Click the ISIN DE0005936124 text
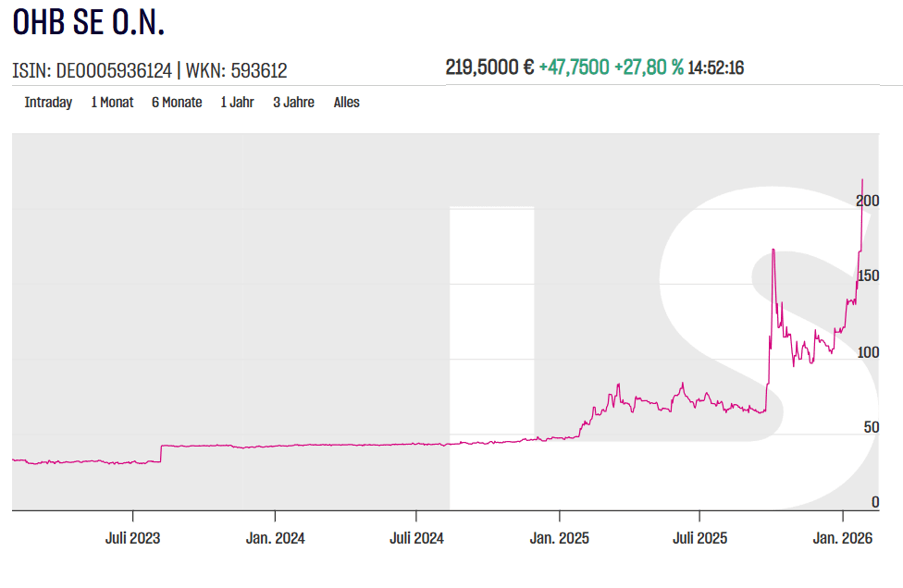 [93, 71]
